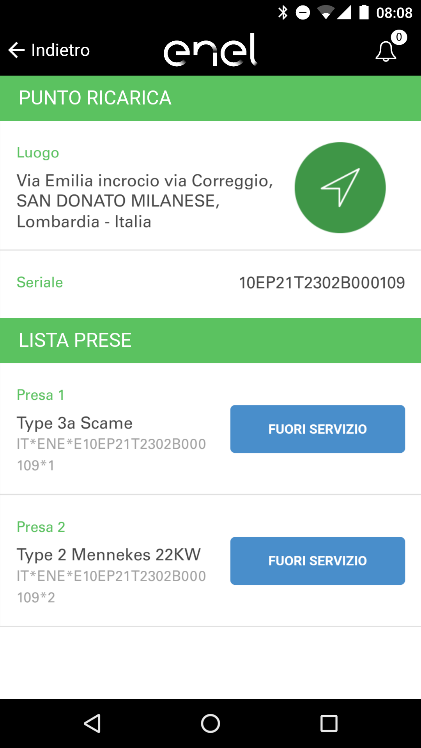This screenshot has height=748, width=421.
Task: Tap the Enel logo
Action: [210, 50]
